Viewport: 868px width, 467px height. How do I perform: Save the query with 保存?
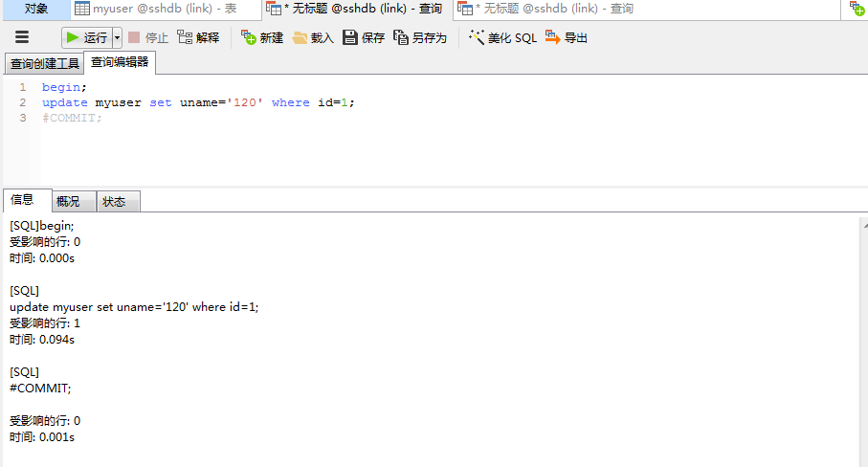[364, 38]
